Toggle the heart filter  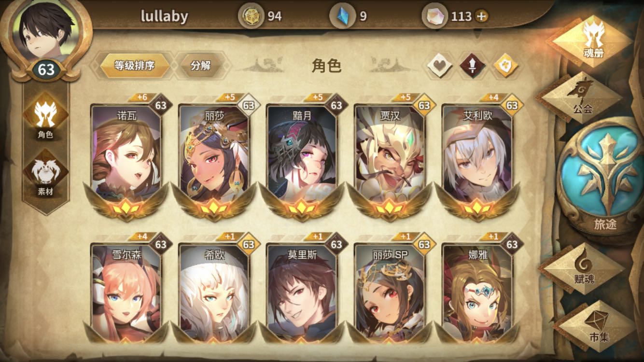440,66
